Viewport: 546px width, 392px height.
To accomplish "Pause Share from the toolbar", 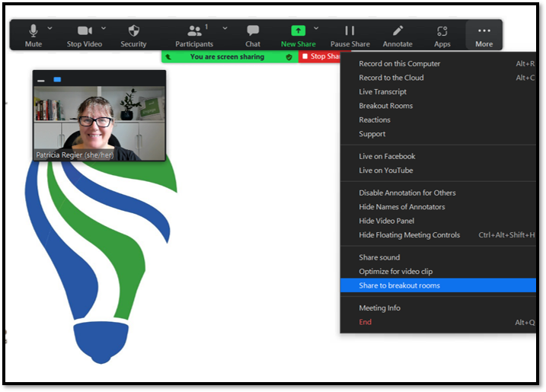I will click(x=350, y=36).
